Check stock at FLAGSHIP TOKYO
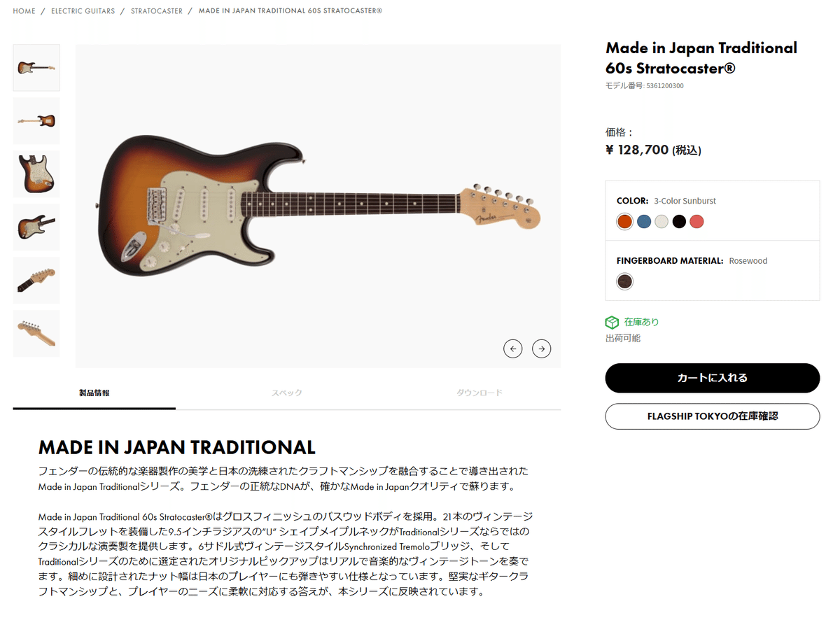 pos(712,416)
